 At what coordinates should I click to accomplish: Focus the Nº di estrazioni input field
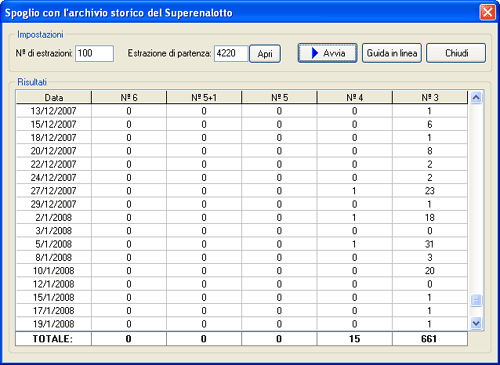94,53
